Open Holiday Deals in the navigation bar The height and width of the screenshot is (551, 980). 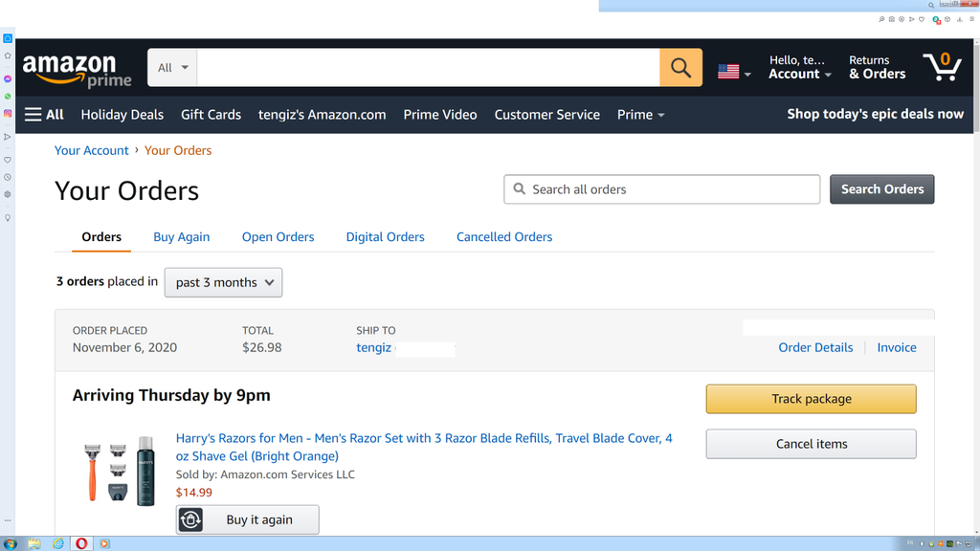(x=122, y=115)
